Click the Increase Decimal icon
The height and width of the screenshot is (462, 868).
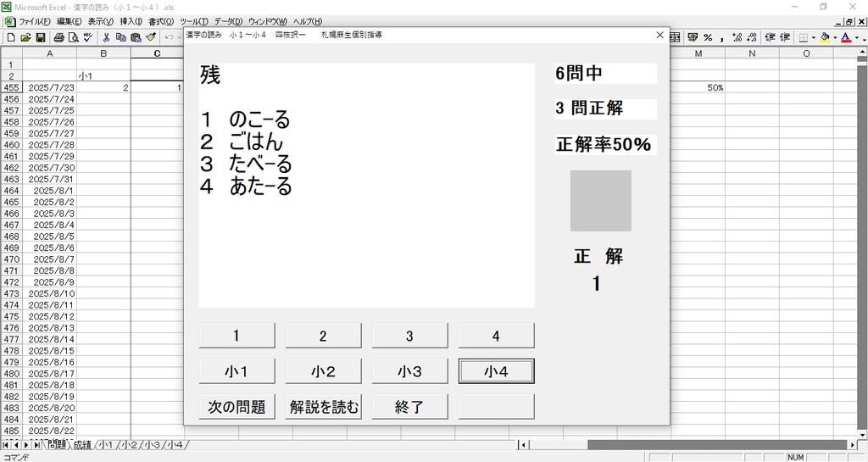tap(737, 37)
